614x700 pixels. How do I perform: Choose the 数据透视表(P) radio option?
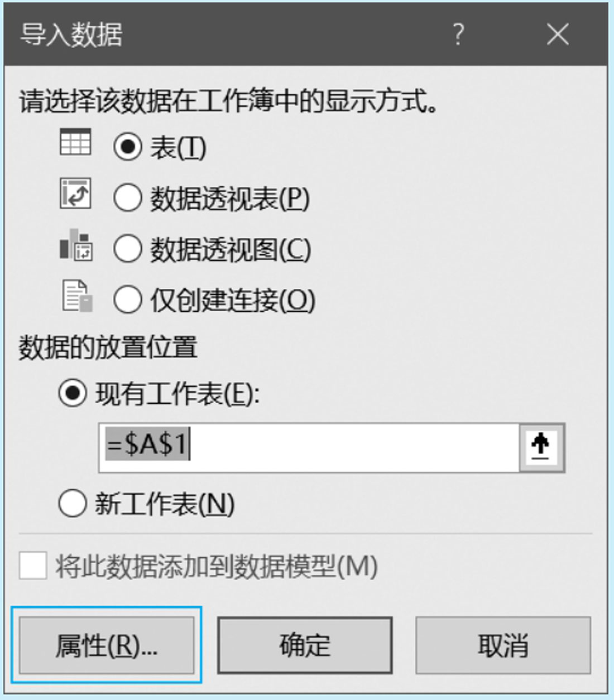click(x=127, y=198)
